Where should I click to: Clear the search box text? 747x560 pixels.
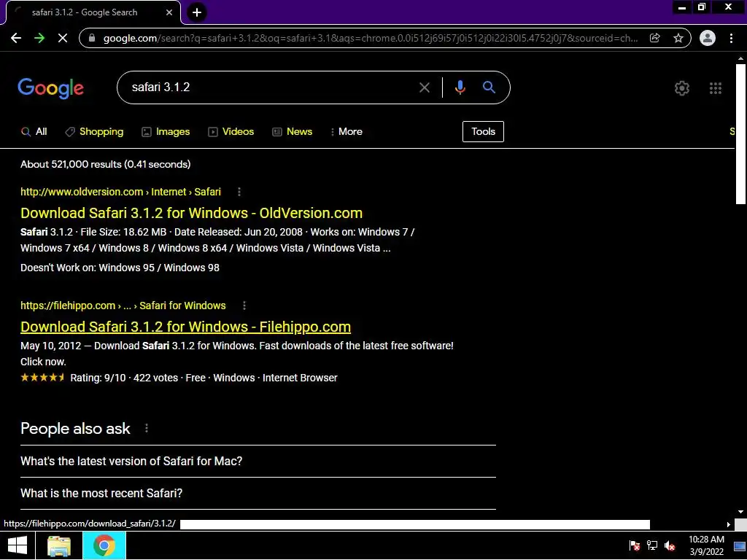pyautogui.click(x=424, y=87)
